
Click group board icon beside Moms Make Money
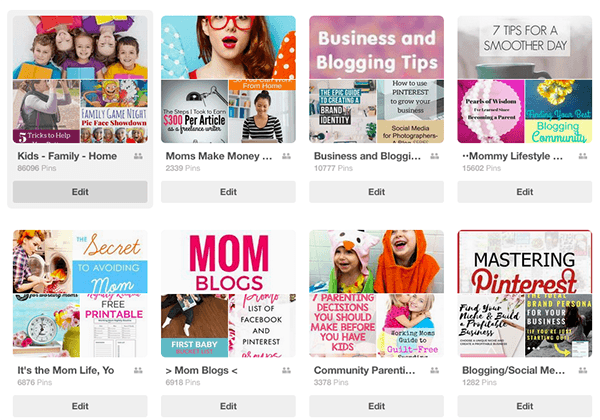tap(286, 156)
